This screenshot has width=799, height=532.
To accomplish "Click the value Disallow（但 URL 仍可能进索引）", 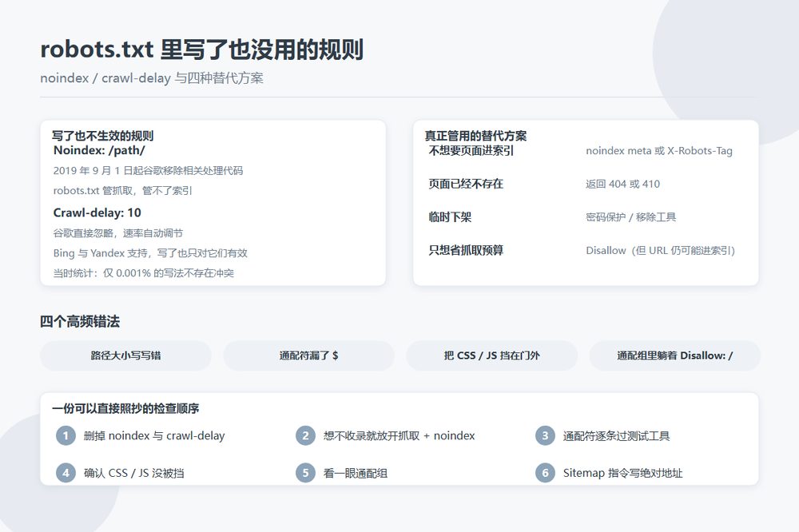I will point(661,250).
